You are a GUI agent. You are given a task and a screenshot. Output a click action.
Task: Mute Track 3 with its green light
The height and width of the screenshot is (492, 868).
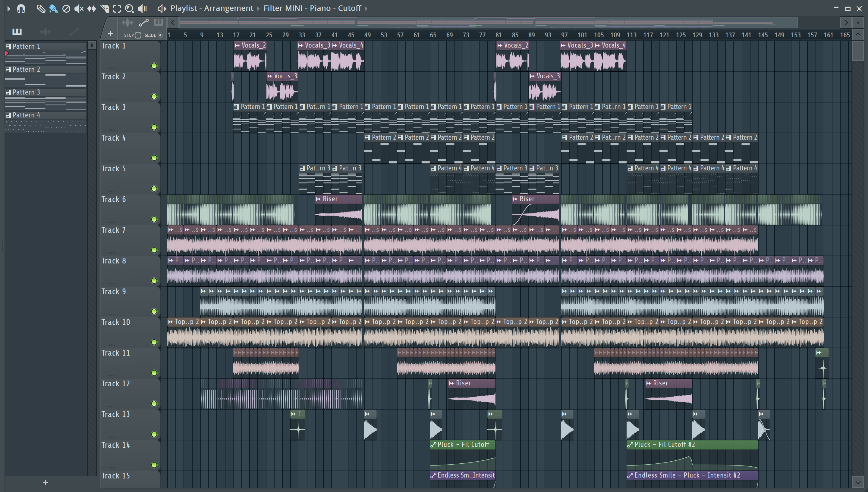pyautogui.click(x=154, y=127)
